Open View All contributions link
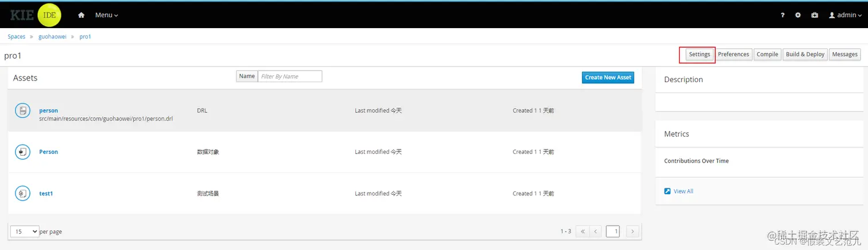 (683, 191)
